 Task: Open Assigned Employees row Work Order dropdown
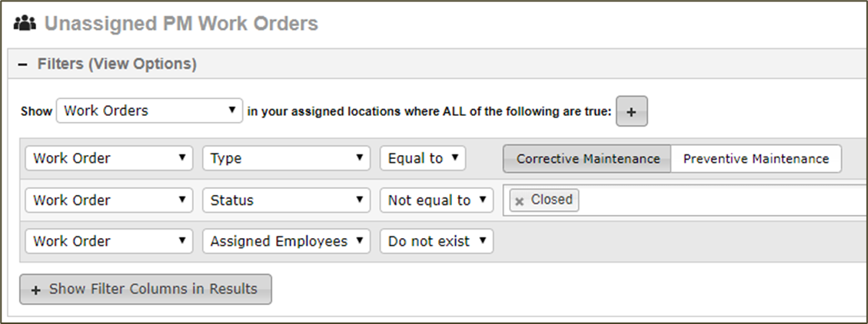coord(109,242)
